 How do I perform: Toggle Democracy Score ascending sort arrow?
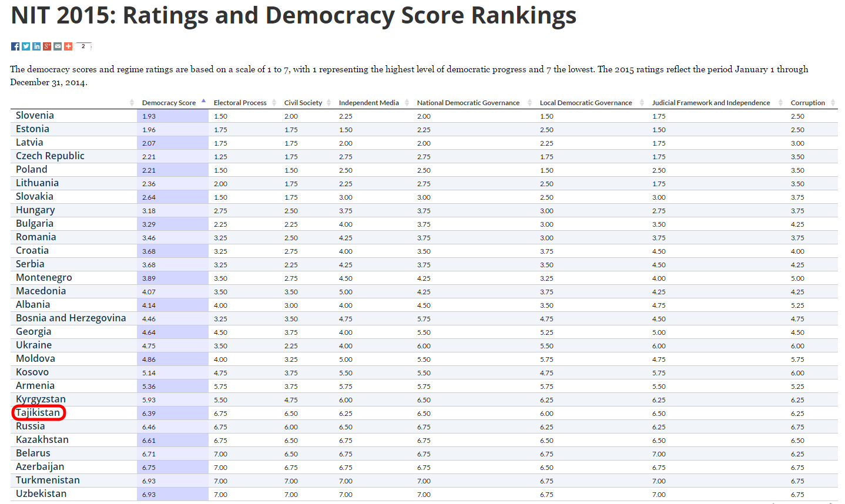click(203, 101)
